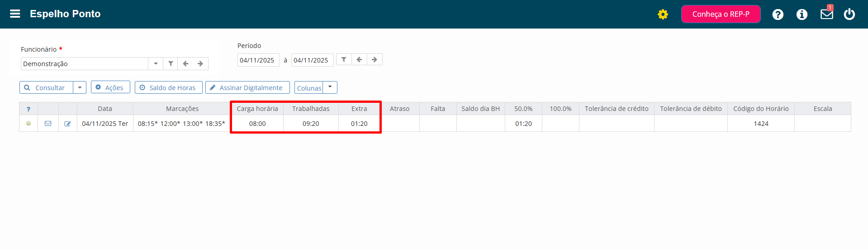Open envelope icon in the 04/11/2025 row
Image resolution: width=868 pixels, height=250 pixels.
[x=48, y=123]
